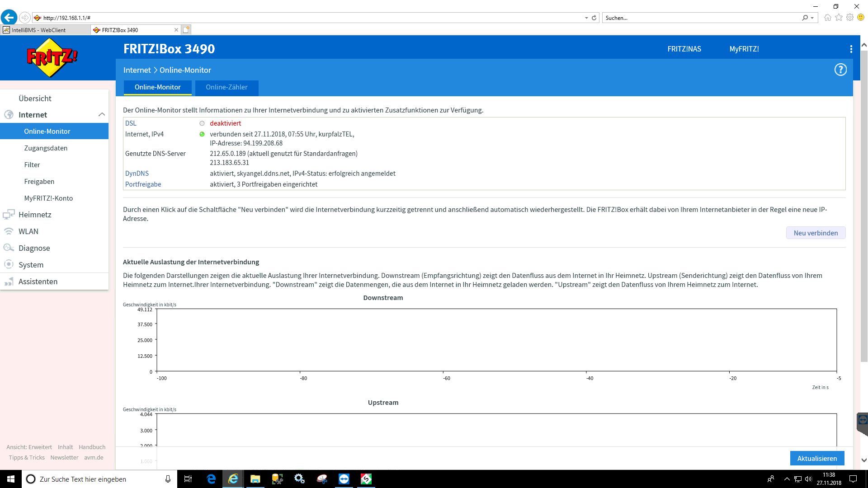Open the three-dot options menu
Screen dimensions: 868x488
point(851,49)
